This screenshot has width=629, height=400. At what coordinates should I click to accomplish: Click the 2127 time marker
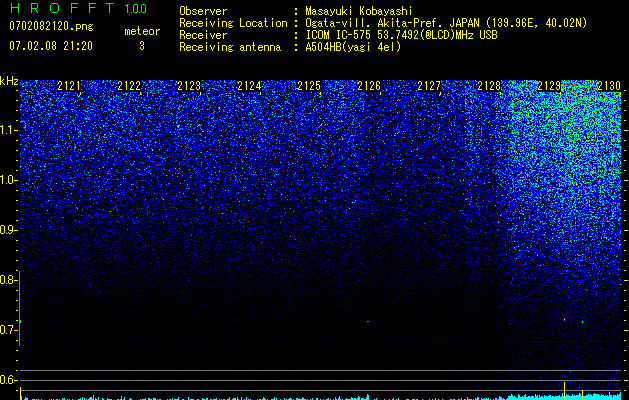(x=429, y=86)
